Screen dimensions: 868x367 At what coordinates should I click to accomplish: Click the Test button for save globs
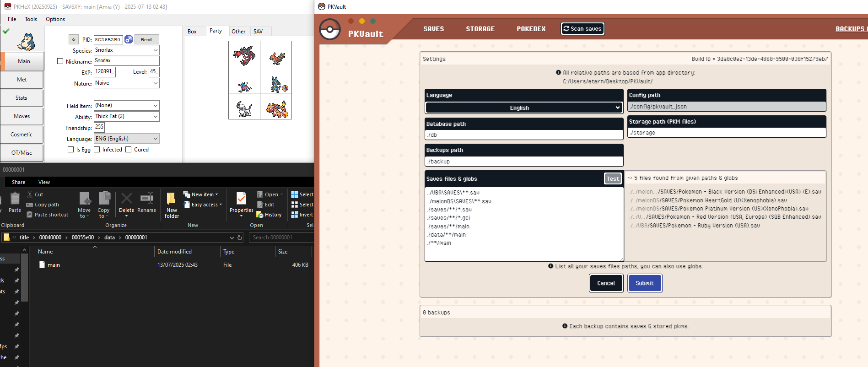click(x=612, y=179)
